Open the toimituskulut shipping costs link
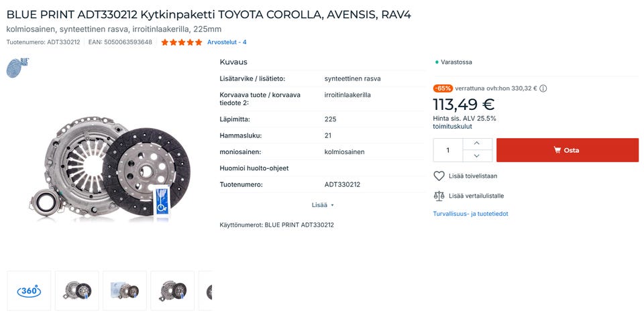 452,126
